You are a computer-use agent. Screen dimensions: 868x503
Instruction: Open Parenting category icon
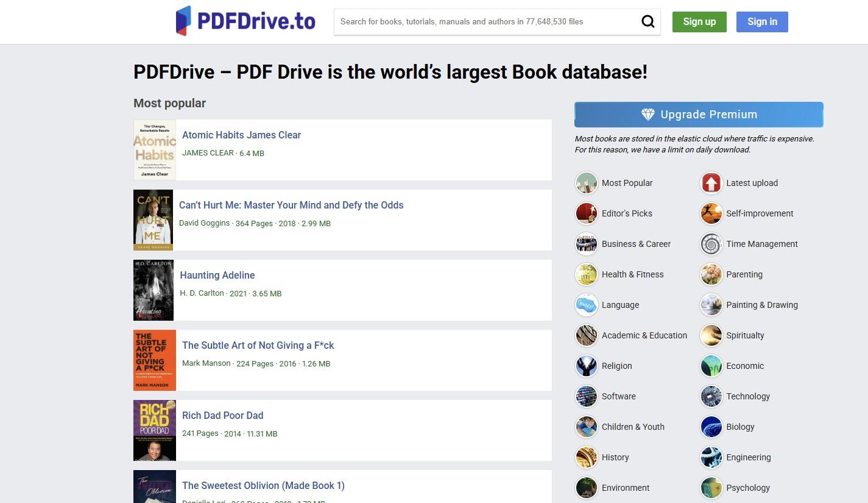(711, 274)
